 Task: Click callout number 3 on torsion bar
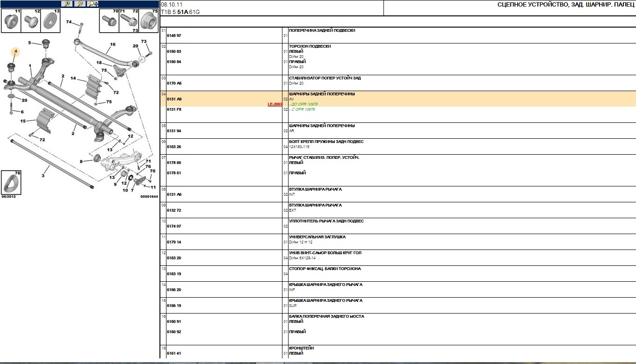[x=43, y=176]
